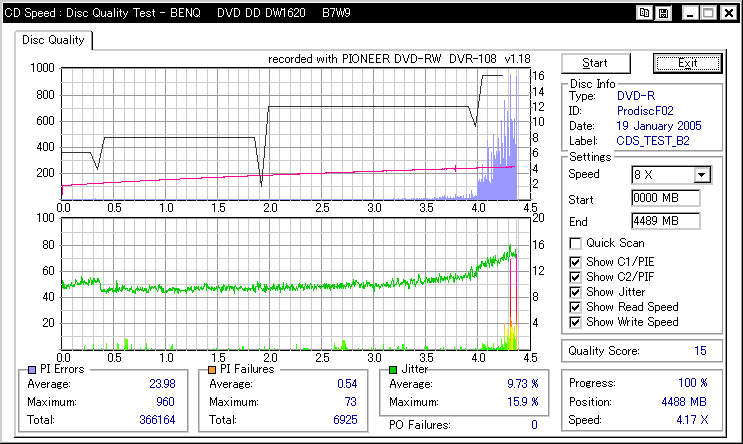Click the copy to clipboard icon
The width and height of the screenshot is (743, 444).
click(645, 12)
